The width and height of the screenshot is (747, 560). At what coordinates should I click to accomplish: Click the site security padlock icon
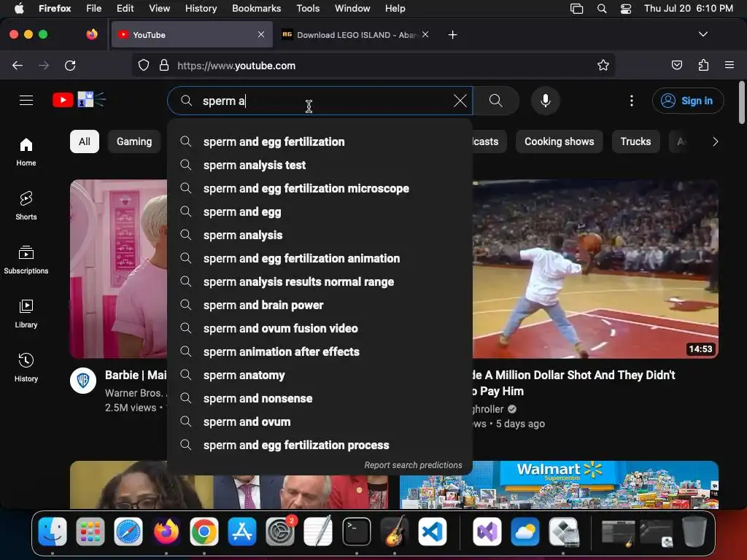click(164, 66)
